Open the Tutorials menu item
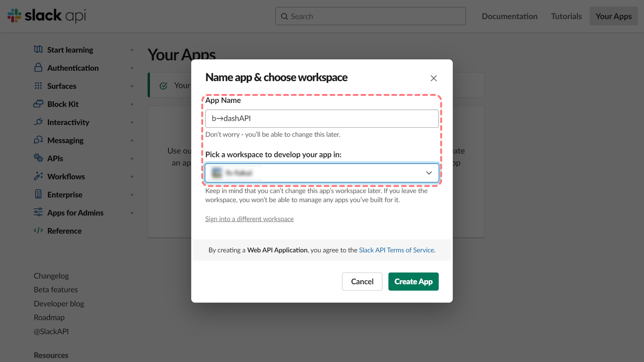Viewport: 644px width, 362px height. [566, 16]
